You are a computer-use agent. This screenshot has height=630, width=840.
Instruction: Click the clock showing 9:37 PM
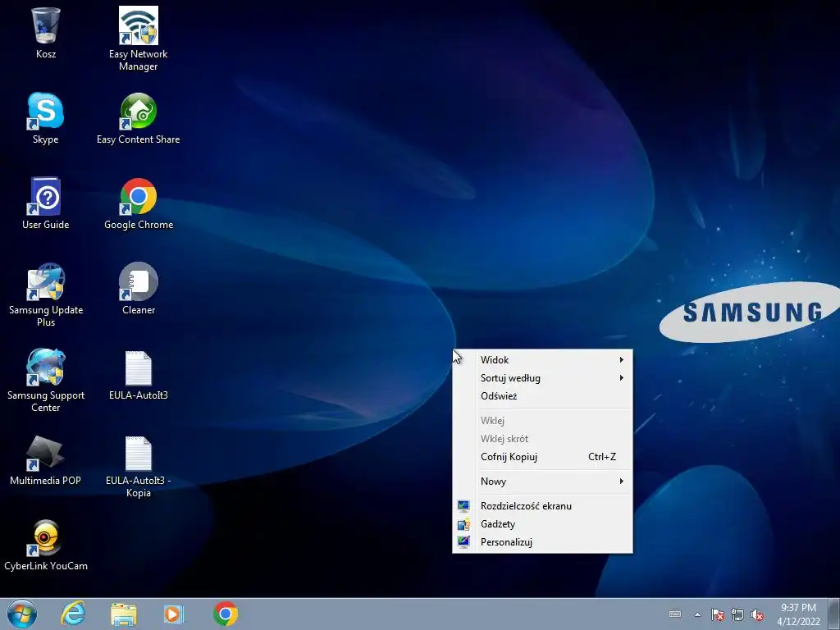tap(798, 614)
